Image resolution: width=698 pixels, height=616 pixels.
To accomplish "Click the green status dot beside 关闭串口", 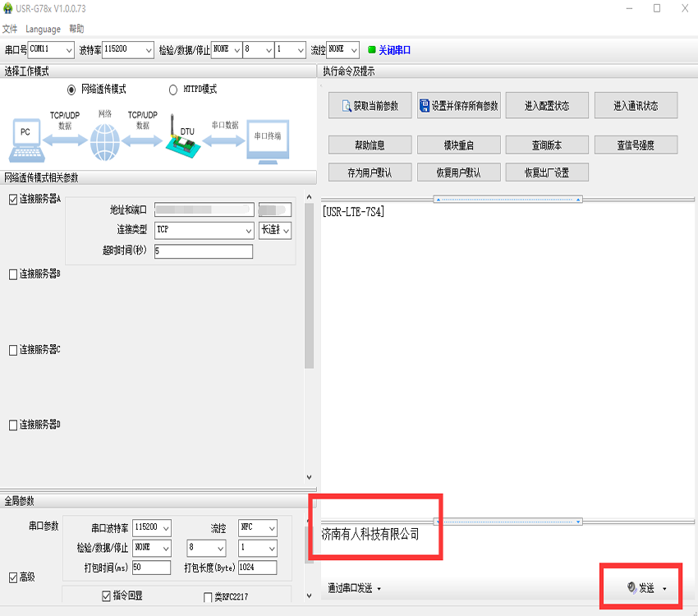I will 373,49.
